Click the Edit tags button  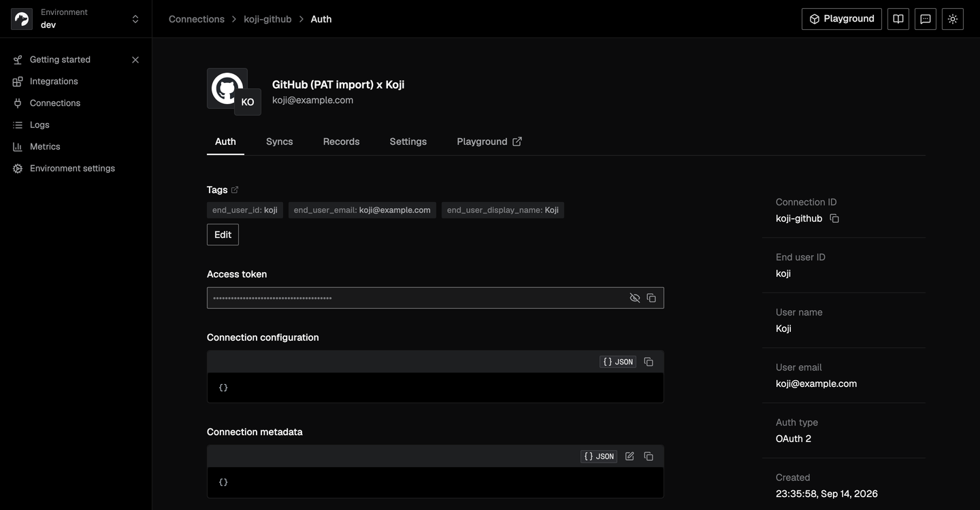point(223,235)
